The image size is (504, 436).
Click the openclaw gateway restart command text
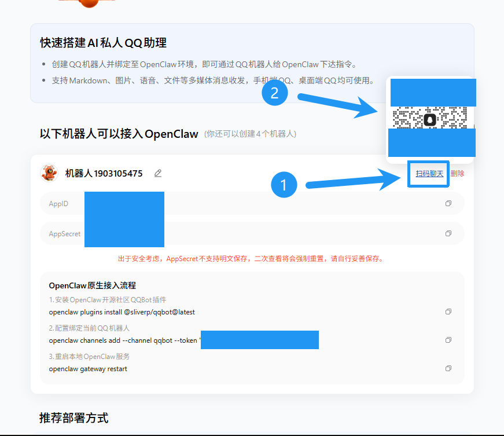coord(88,368)
